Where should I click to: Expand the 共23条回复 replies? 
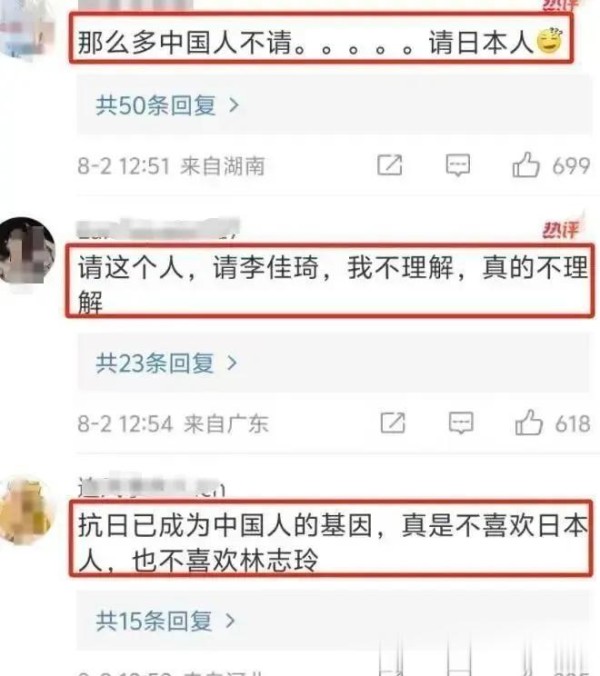[x=166, y=363]
